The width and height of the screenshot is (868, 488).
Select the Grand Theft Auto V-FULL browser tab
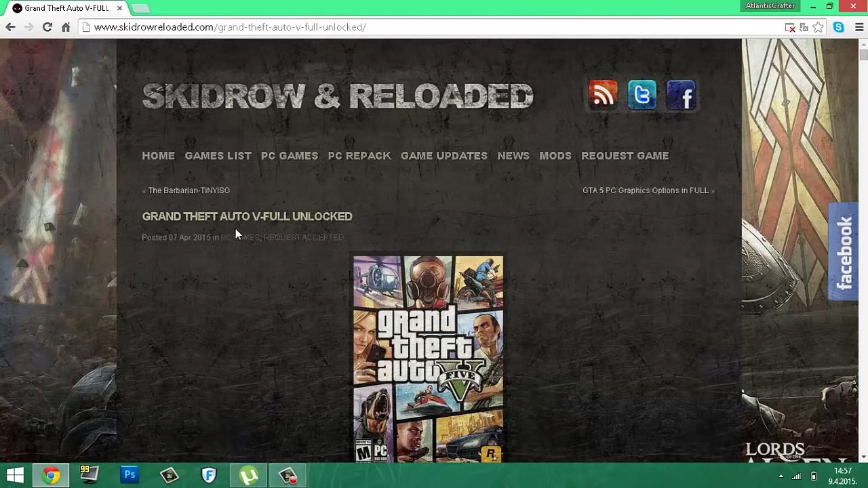(x=66, y=8)
